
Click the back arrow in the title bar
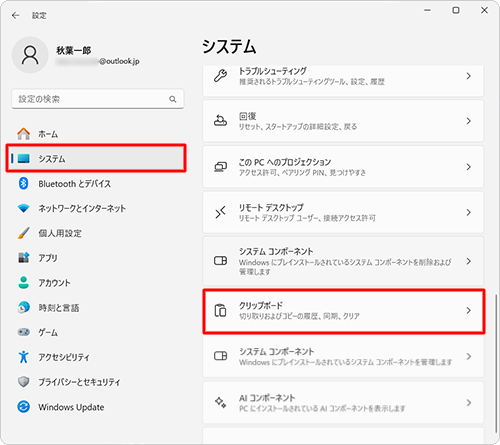(x=15, y=16)
